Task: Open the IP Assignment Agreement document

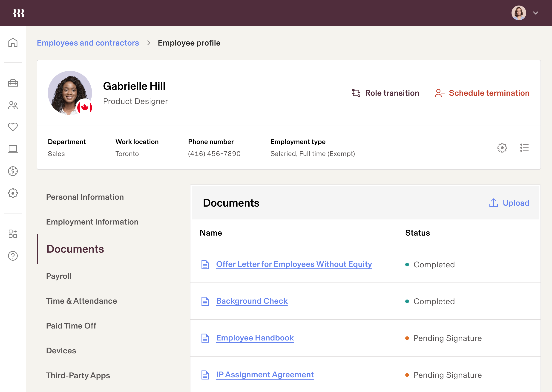Action: (265, 375)
